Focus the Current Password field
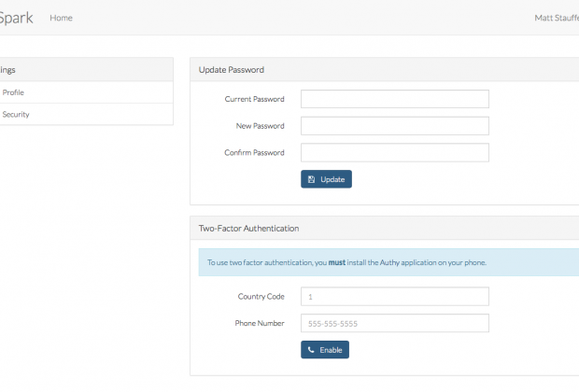Image resolution: width=579 pixels, height=392 pixels. pyautogui.click(x=395, y=99)
